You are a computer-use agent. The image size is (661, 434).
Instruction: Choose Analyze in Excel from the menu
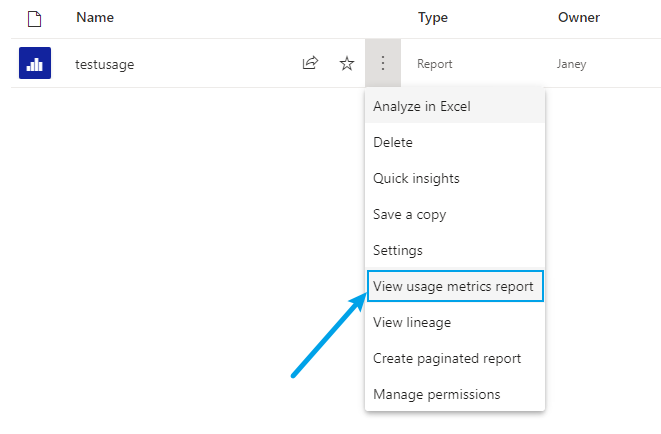455,106
